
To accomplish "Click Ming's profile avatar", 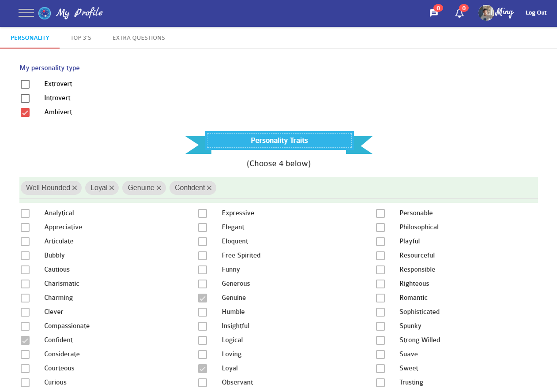I will click(x=486, y=13).
